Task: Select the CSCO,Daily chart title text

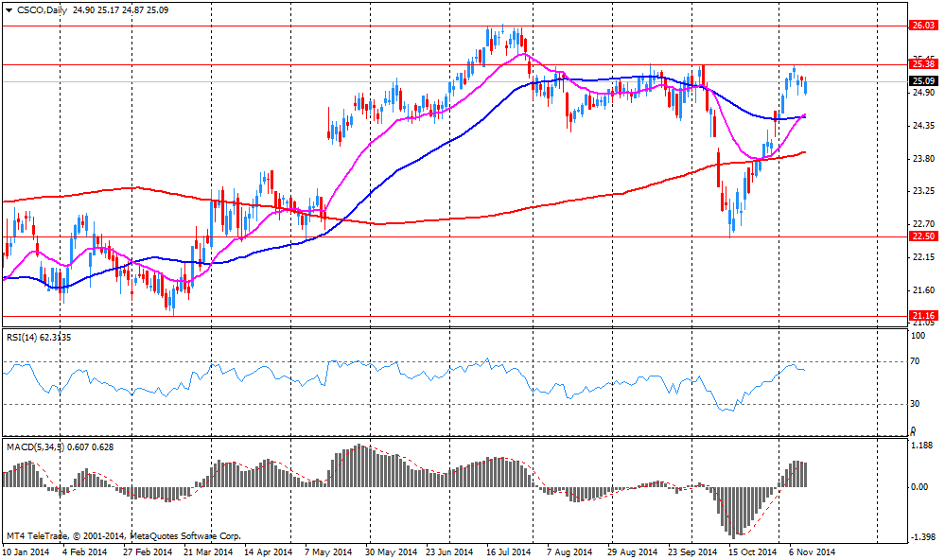Action: [44, 9]
